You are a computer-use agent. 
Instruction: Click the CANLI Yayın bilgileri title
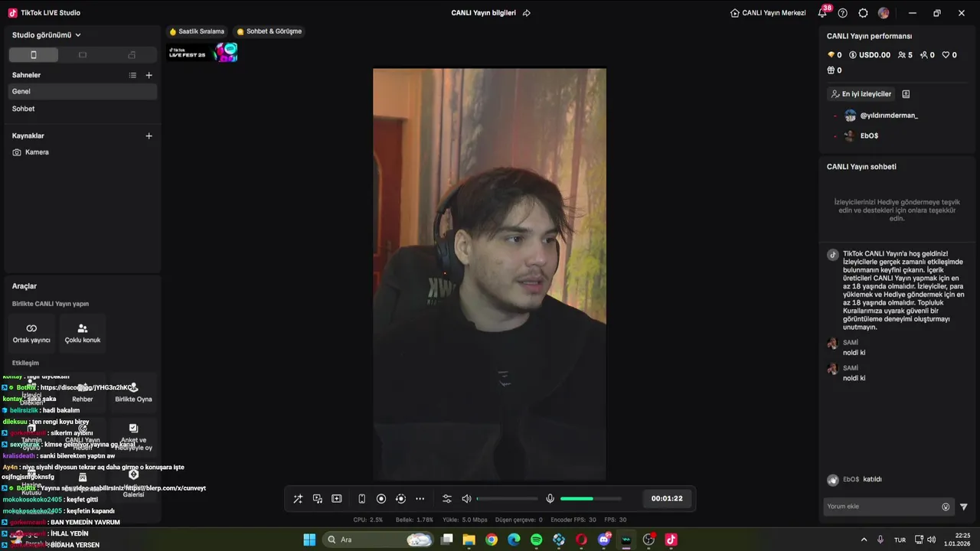(483, 13)
